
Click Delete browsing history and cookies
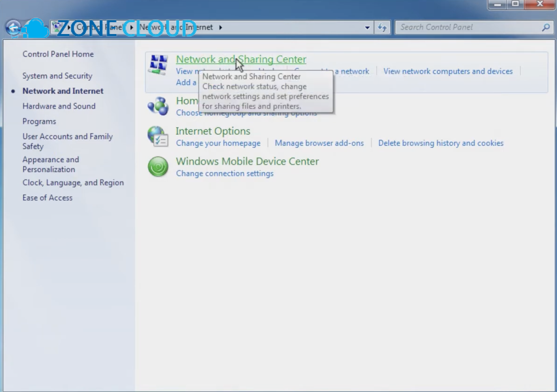[441, 143]
